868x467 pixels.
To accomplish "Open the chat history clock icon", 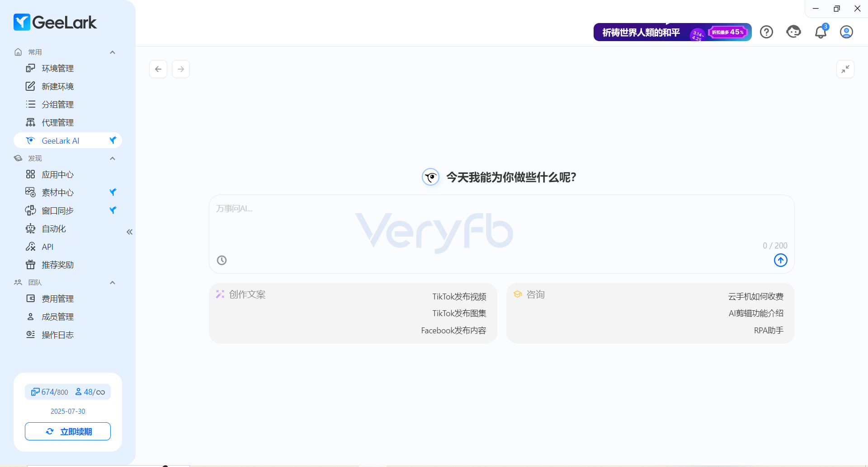I will point(222,260).
